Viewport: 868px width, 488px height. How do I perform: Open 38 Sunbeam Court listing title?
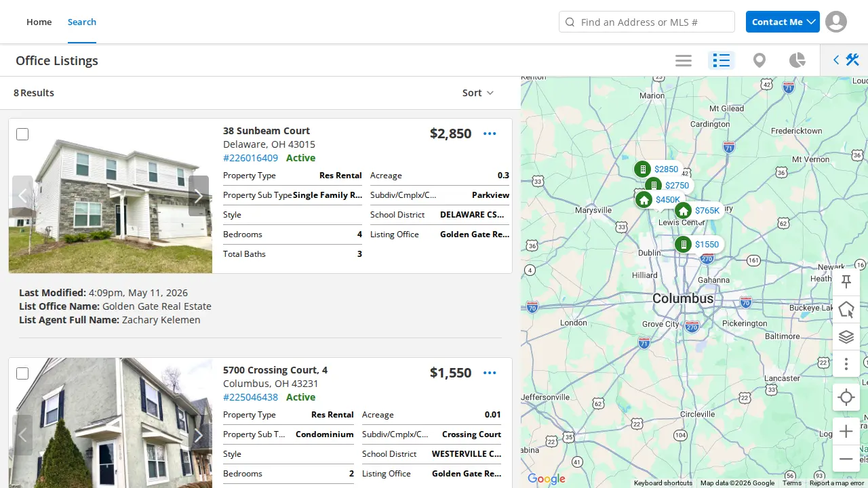tap(267, 131)
